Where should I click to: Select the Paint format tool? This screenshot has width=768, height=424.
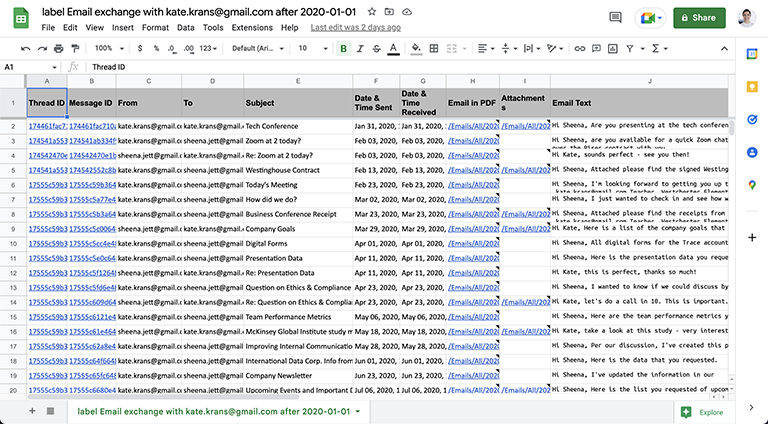click(75, 48)
